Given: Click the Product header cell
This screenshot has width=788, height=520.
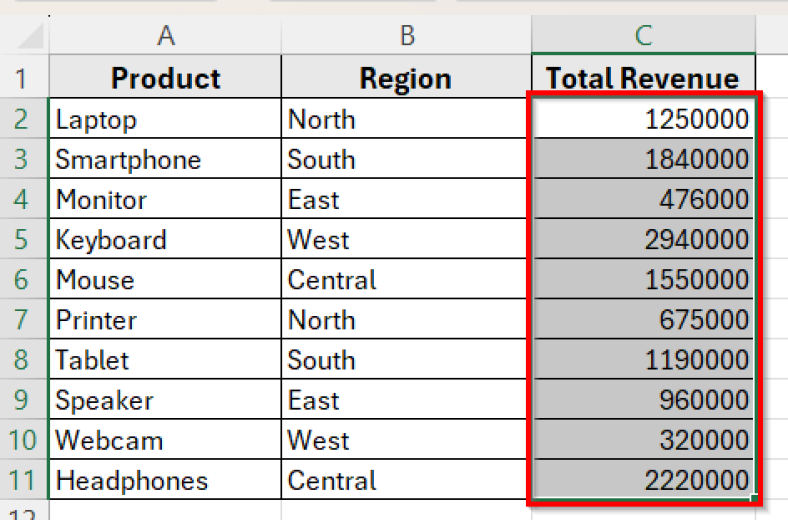Looking at the screenshot, I should tap(165, 78).
